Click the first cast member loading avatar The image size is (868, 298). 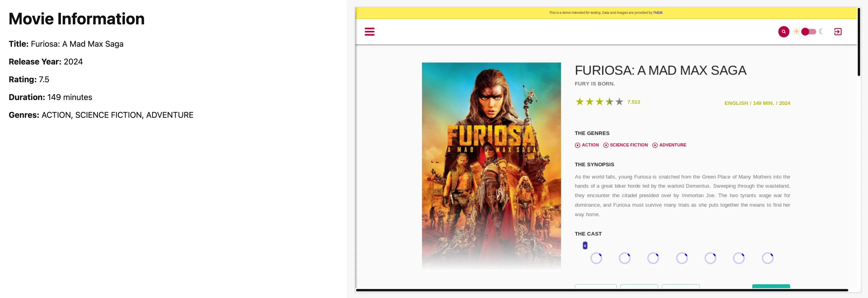596,258
